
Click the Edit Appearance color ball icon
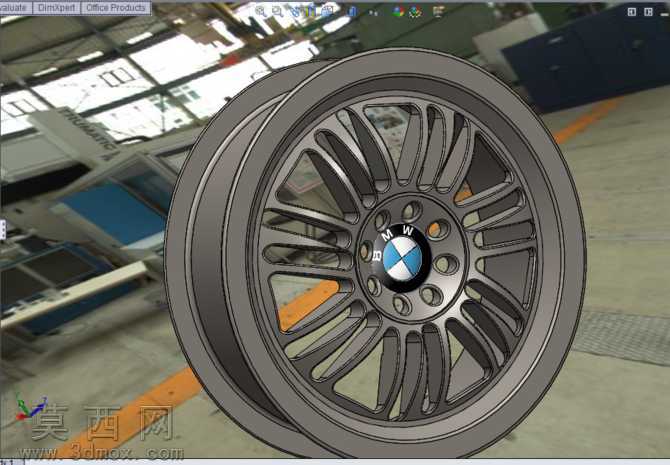point(398,12)
